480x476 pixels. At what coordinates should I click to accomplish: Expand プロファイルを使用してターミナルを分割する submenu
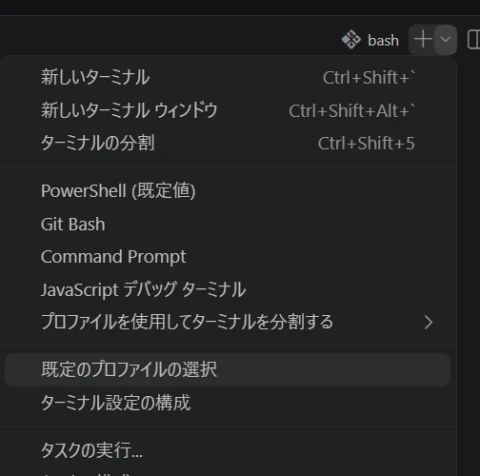(228, 322)
